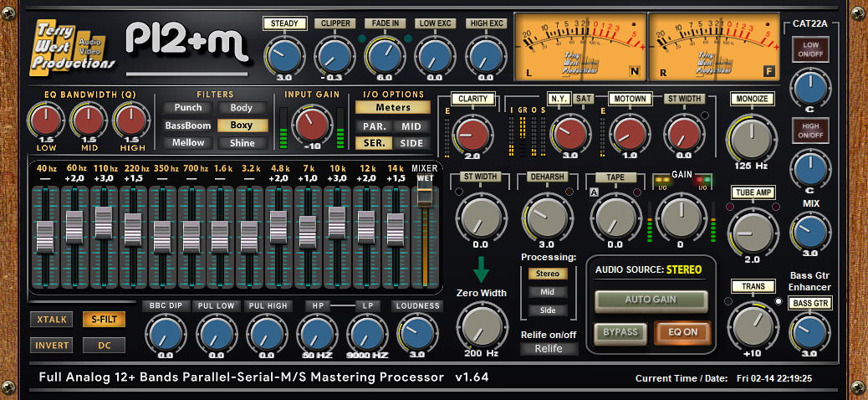Click the MOTOWN knob
Screen dimensions: 868x400
click(629, 134)
